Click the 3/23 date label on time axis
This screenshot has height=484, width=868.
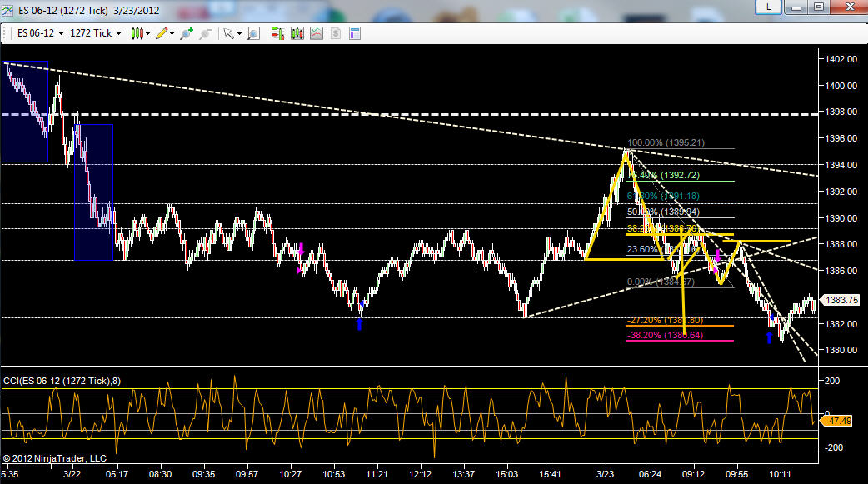(x=605, y=474)
